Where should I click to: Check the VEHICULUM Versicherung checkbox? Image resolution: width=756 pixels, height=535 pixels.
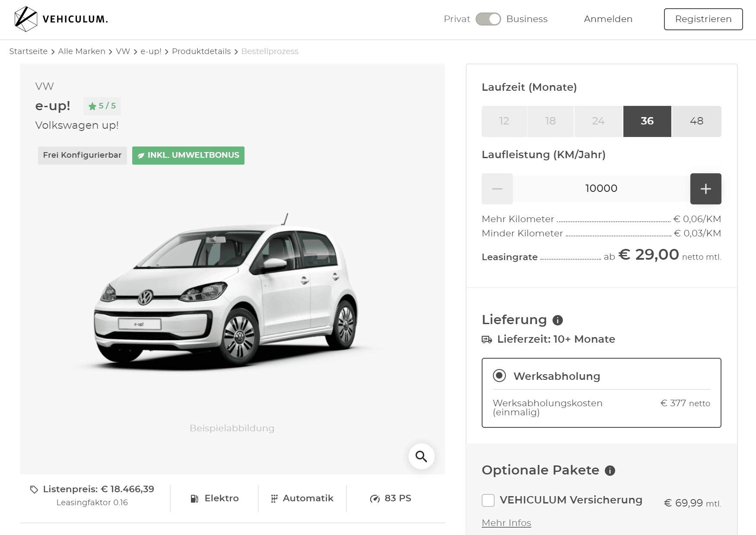click(488, 500)
